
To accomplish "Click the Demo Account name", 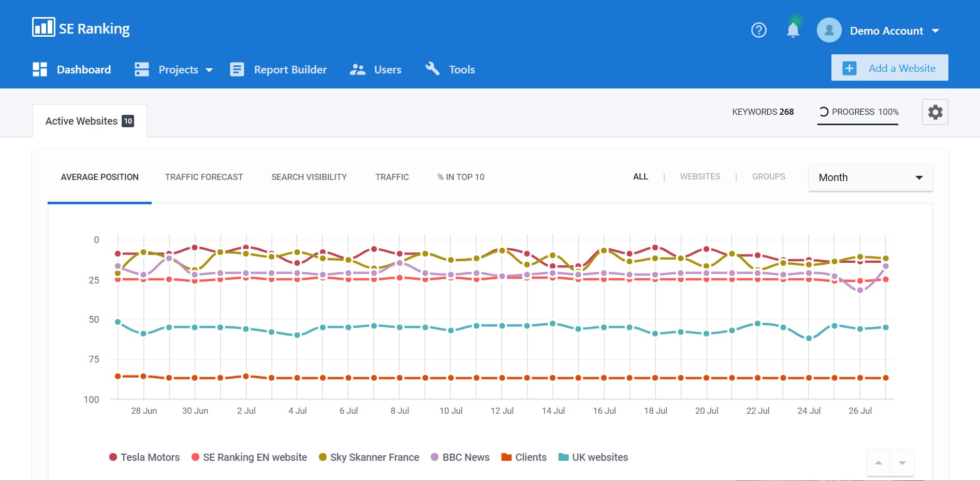I will pos(886,31).
